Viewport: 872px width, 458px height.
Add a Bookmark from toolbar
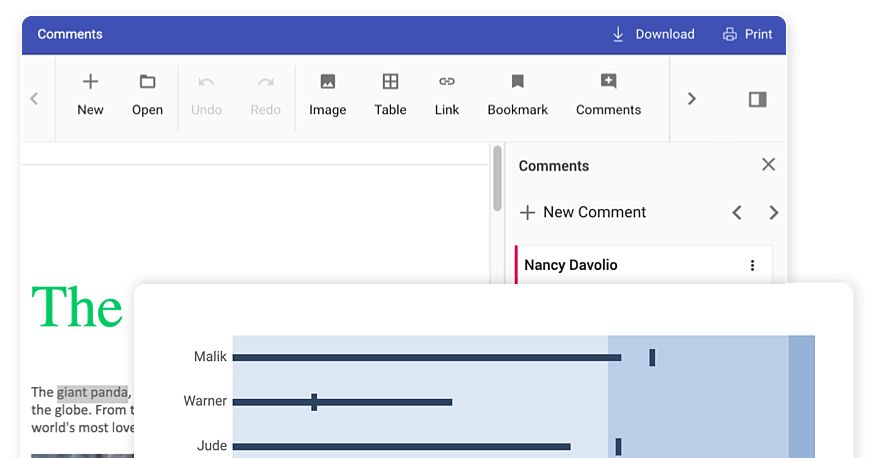(x=518, y=95)
